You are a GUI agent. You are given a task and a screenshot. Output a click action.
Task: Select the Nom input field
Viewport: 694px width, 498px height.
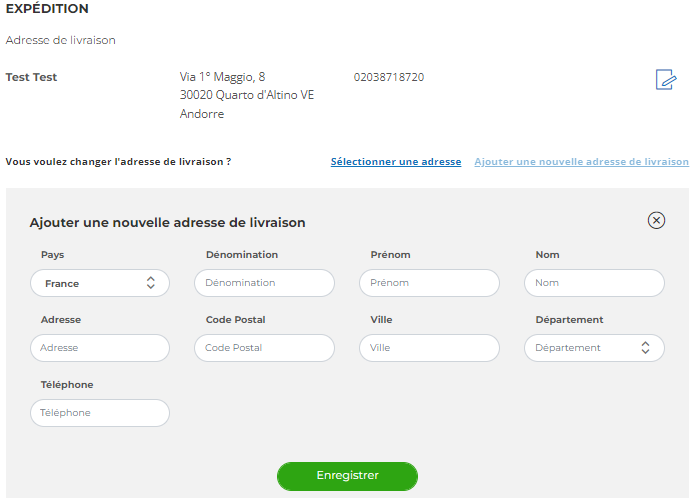[594, 283]
